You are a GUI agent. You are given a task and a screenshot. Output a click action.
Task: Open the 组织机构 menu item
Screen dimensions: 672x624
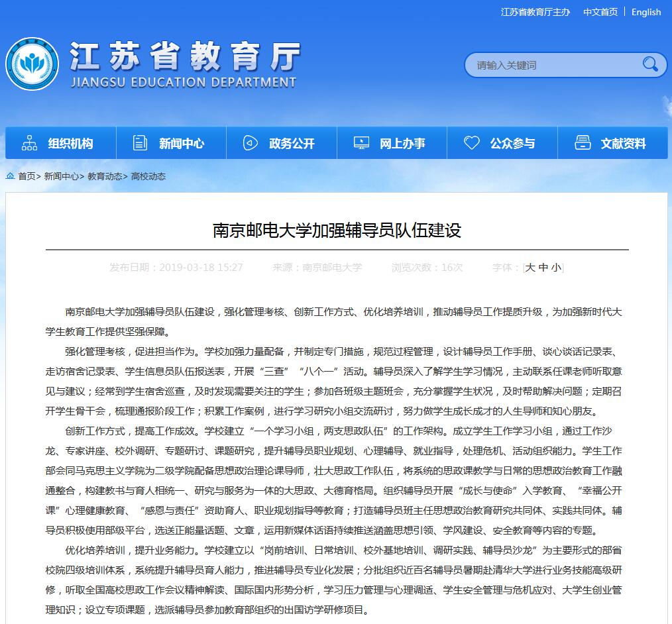[70, 144]
